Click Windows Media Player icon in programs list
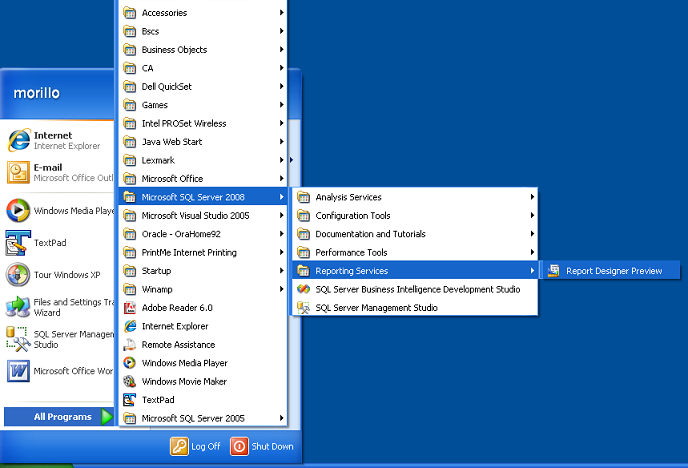The width and height of the screenshot is (688, 468). [129, 363]
